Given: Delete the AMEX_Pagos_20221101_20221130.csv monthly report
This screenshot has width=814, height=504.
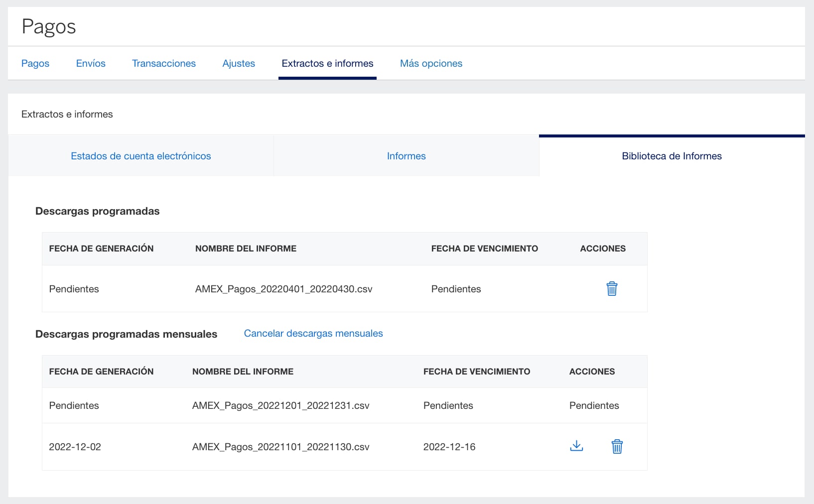Looking at the screenshot, I should pyautogui.click(x=617, y=447).
